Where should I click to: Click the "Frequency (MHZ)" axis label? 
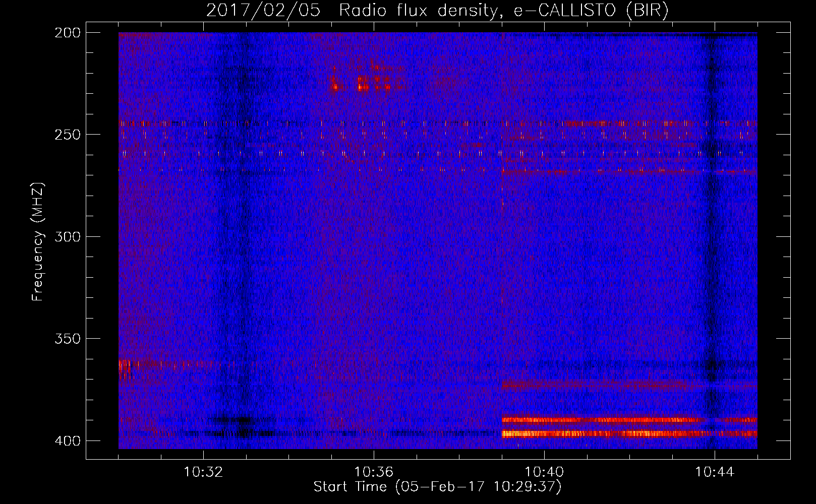click(38, 242)
